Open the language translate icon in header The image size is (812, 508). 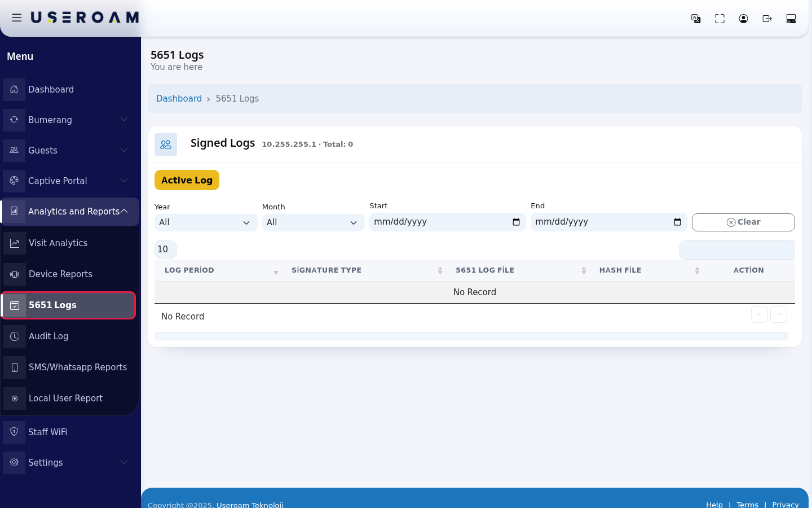[696, 19]
